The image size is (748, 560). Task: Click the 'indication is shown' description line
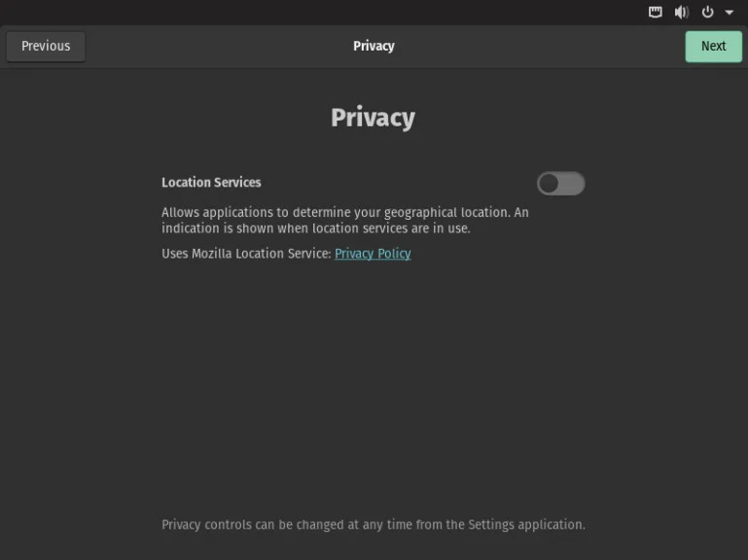[315, 228]
